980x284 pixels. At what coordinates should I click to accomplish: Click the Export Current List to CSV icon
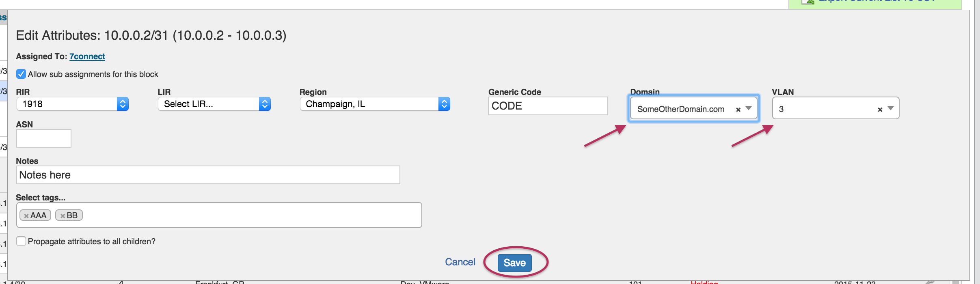pyautogui.click(x=808, y=2)
